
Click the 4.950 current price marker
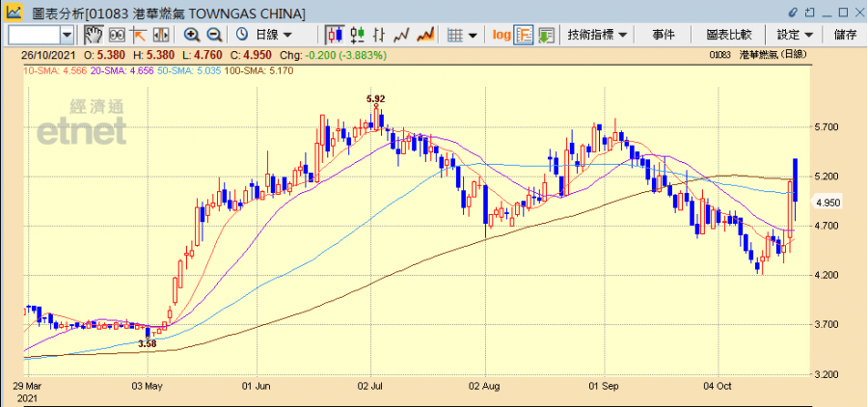(x=828, y=203)
